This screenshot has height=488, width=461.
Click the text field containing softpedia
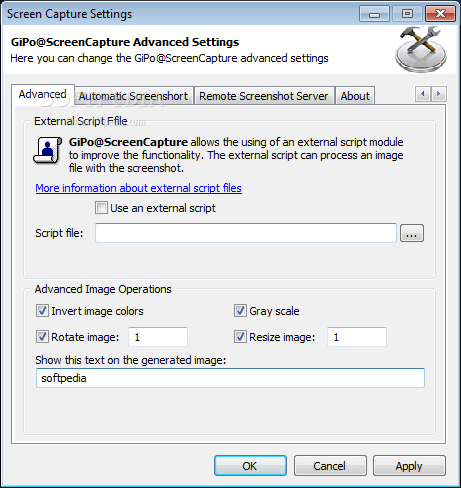(230, 378)
